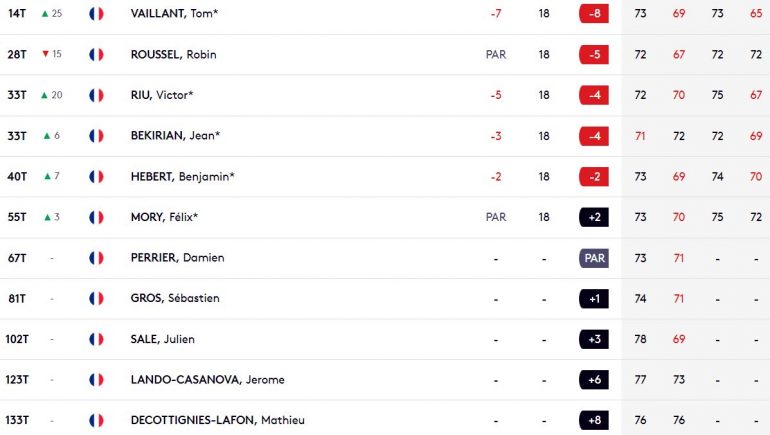Expand the SALE, Julien row
The width and height of the screenshot is (770, 435).
(x=385, y=339)
